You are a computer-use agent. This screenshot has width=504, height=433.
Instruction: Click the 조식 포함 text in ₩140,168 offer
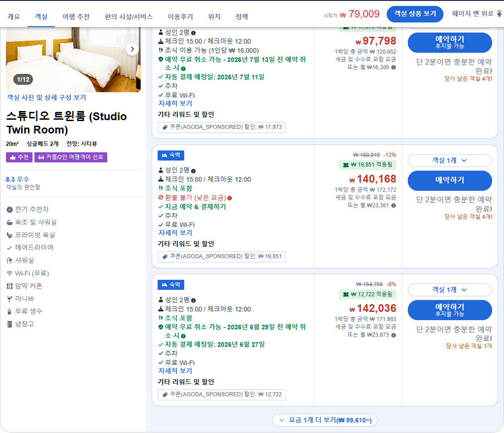178,189
